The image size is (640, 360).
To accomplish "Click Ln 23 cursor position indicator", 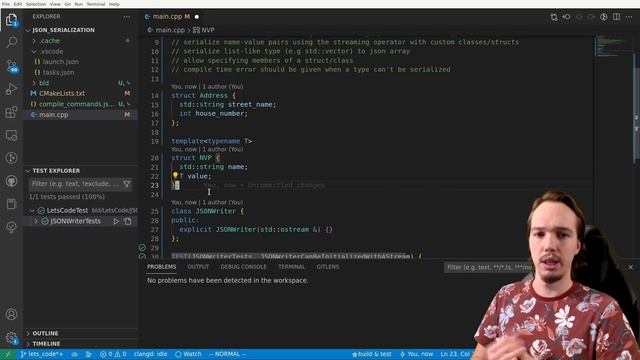I will click(456, 354).
